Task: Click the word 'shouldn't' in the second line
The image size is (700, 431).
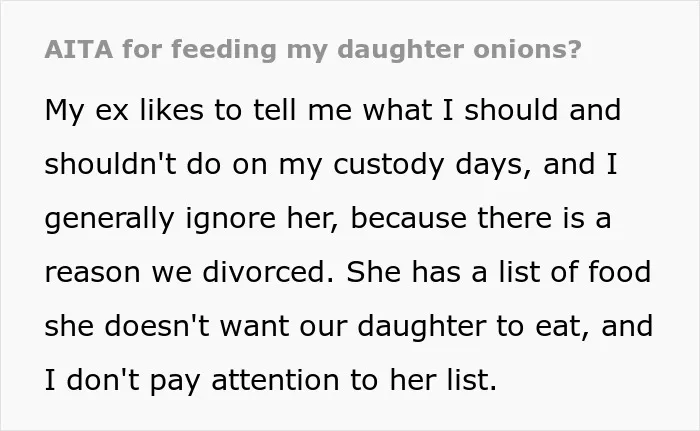Action: pos(110,164)
